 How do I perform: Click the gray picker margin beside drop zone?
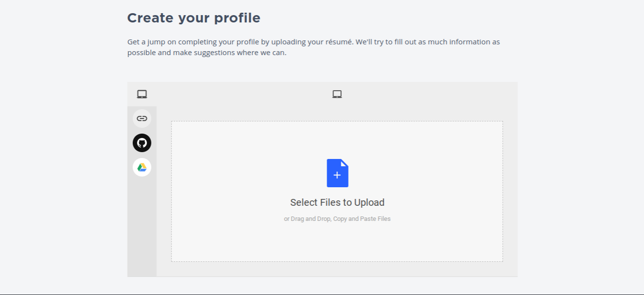510,191
